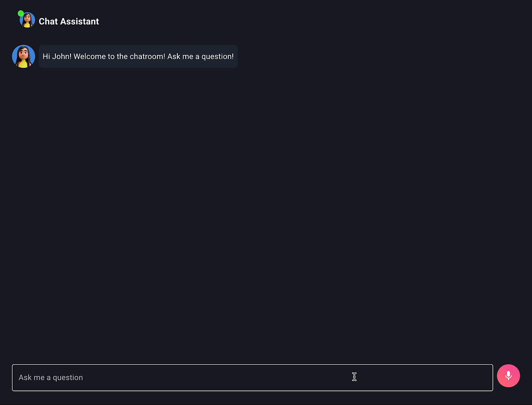Place the cursor in the question input area
The height and width of the screenshot is (405, 532).
coord(253,378)
